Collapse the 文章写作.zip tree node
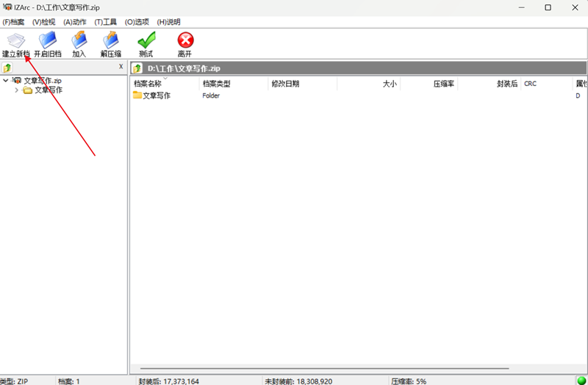 (x=6, y=80)
